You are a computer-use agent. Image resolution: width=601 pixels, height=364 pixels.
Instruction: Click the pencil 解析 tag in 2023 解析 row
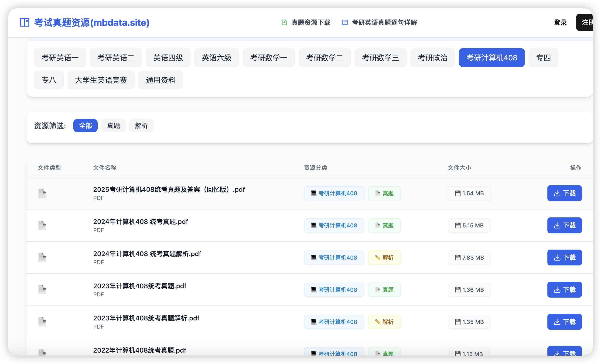[384, 322]
